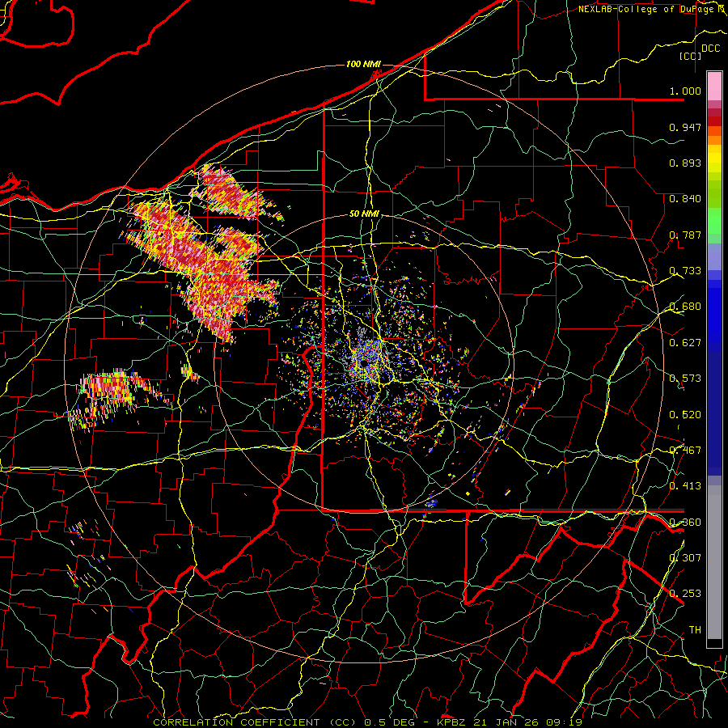This screenshot has width=728, height=728.
Task: Click the 1.000 legend value
Action: point(685,91)
